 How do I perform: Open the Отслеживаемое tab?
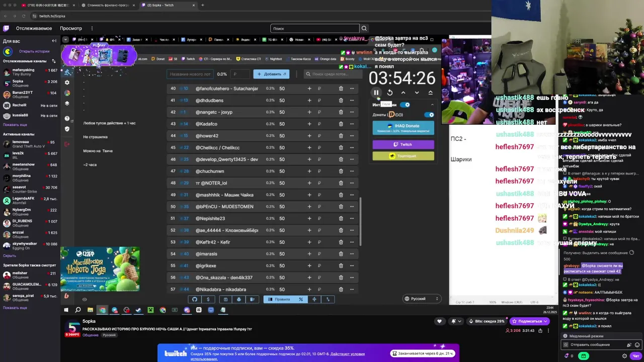34,28
